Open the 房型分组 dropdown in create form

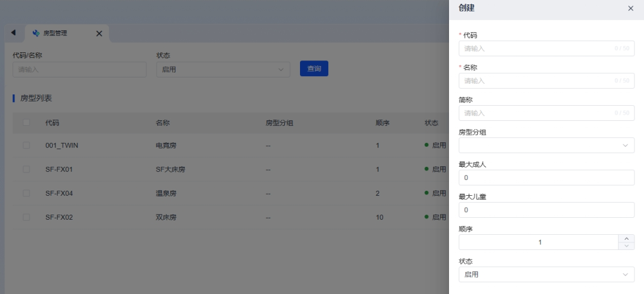tap(546, 145)
